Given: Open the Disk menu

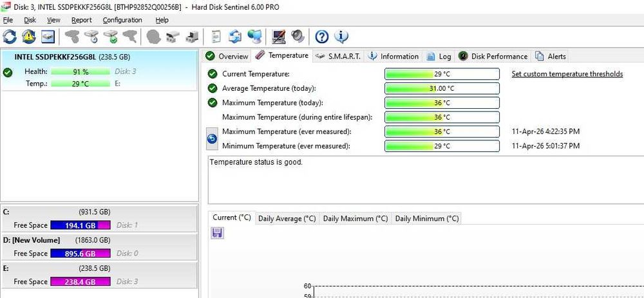Looking at the screenshot, I should (30, 20).
